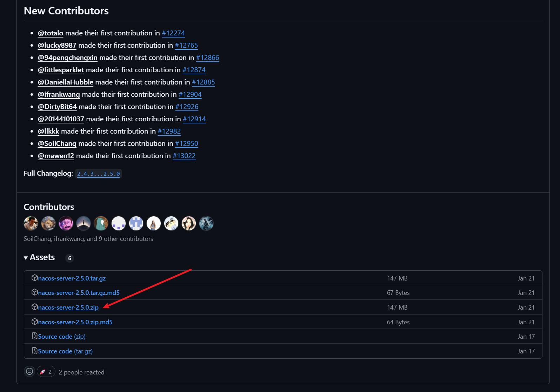560x392 pixels.
Task: Open the third contributor avatar with purple face
Action: (66, 223)
